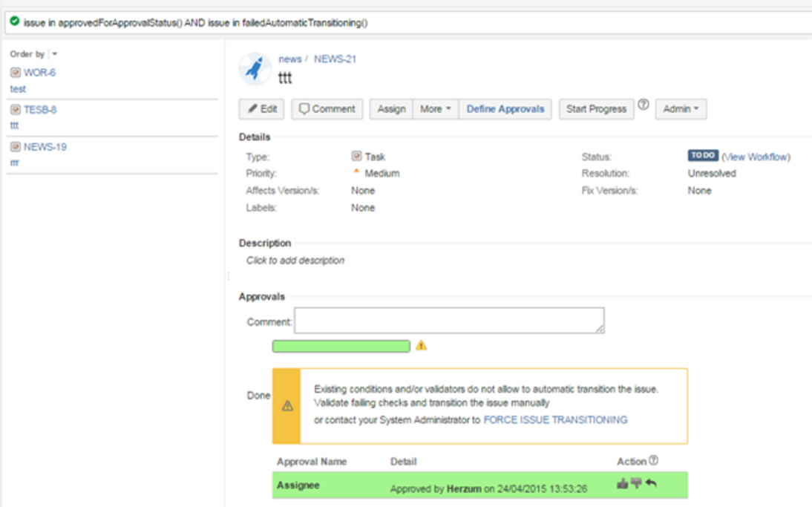Screen dimensions: 812x507
Task: Click the Start Progress button
Action: [x=596, y=109]
